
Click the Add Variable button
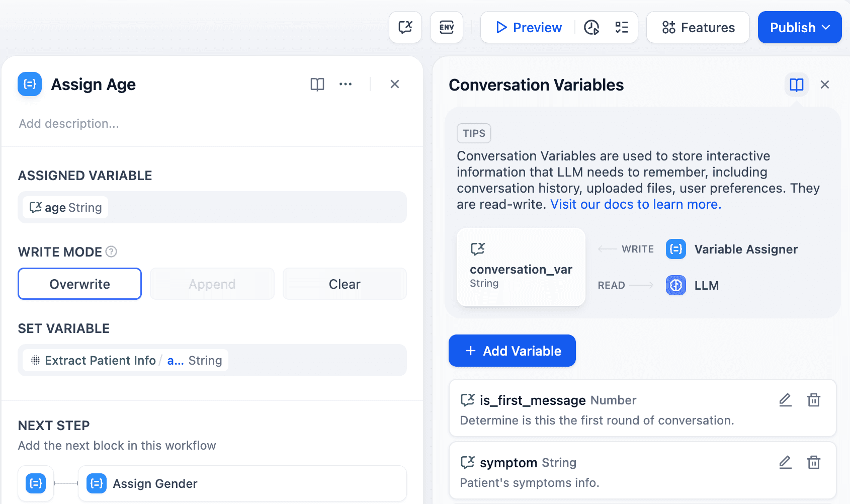tap(512, 351)
